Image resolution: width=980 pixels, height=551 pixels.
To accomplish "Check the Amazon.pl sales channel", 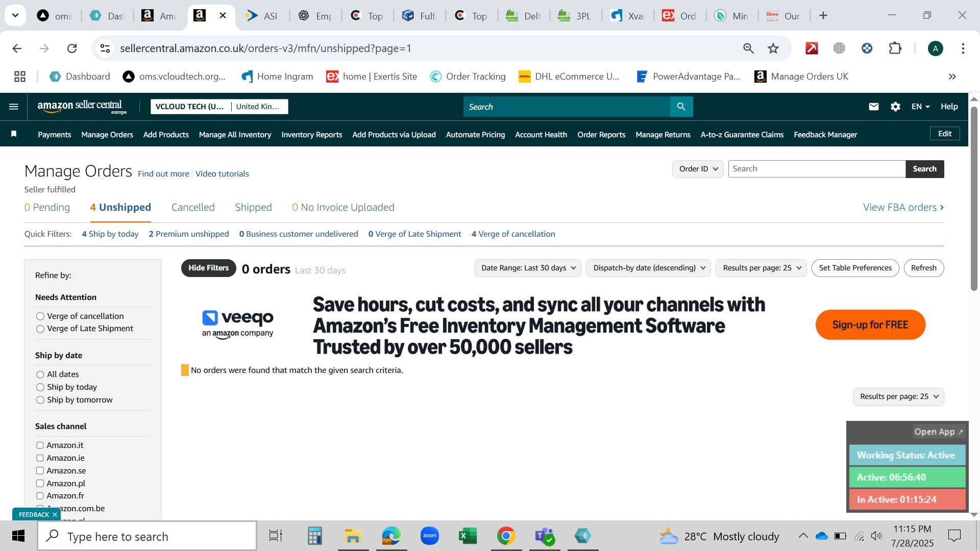I will 40,483.
